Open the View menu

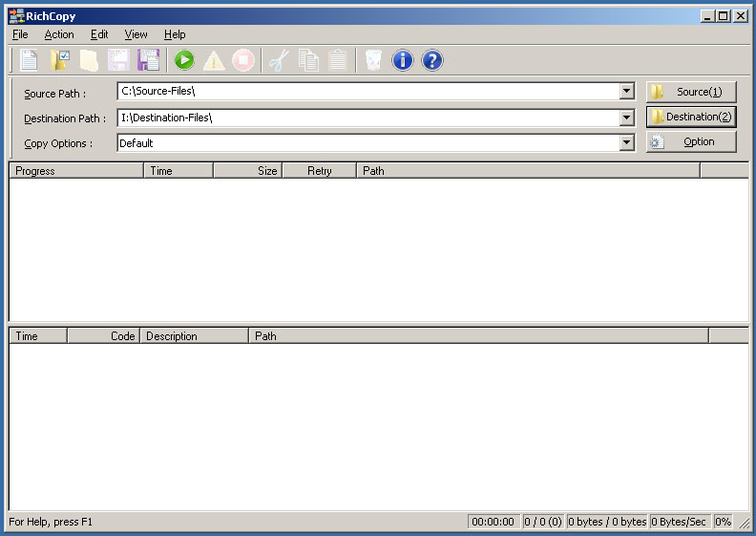[x=136, y=34]
